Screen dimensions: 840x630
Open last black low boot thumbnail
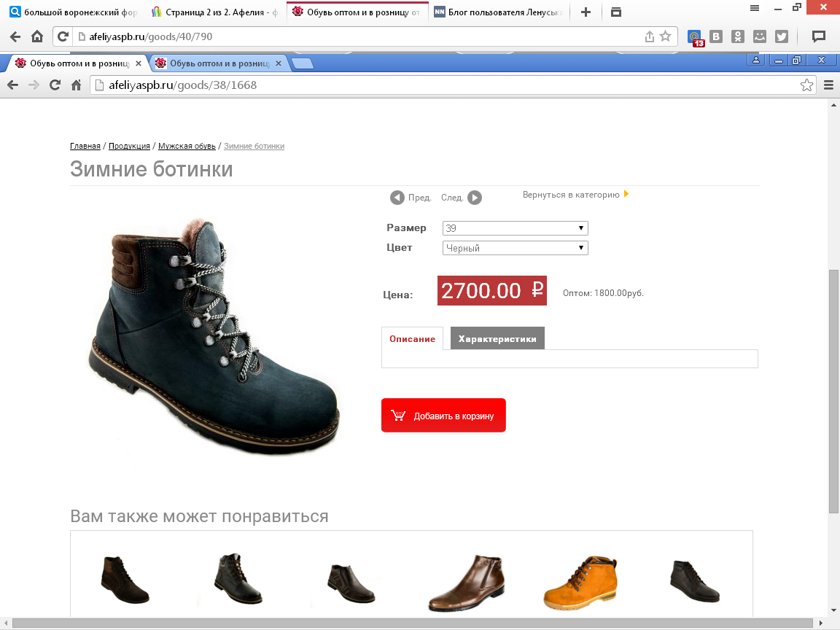pos(695,580)
